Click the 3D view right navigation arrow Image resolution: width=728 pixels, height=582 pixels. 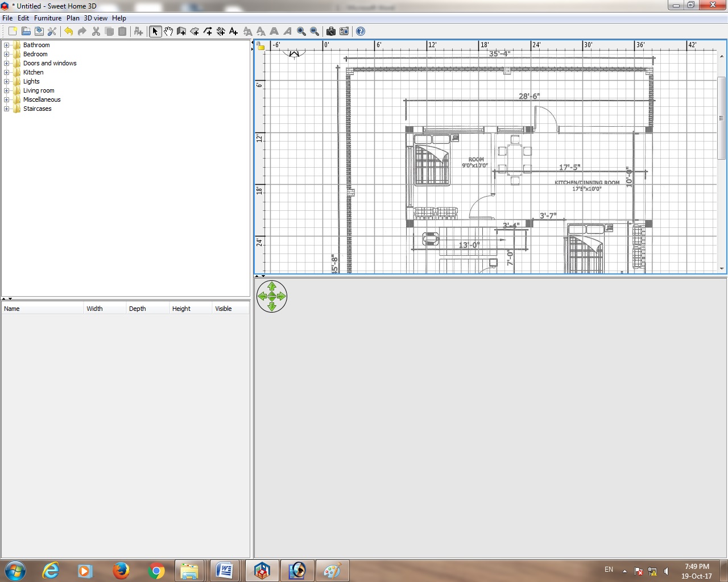click(x=282, y=296)
